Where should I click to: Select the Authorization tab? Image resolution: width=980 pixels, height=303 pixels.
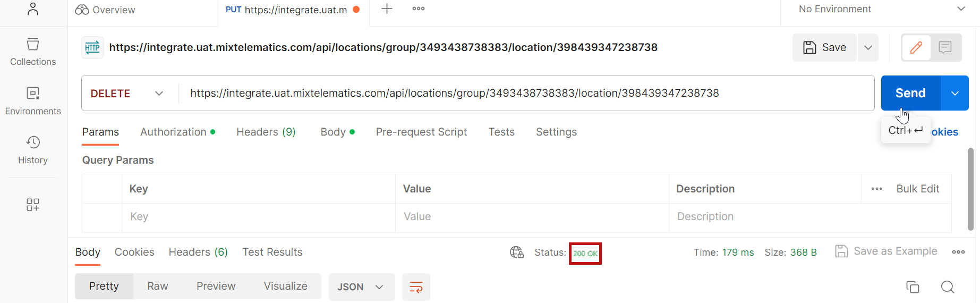tap(177, 132)
